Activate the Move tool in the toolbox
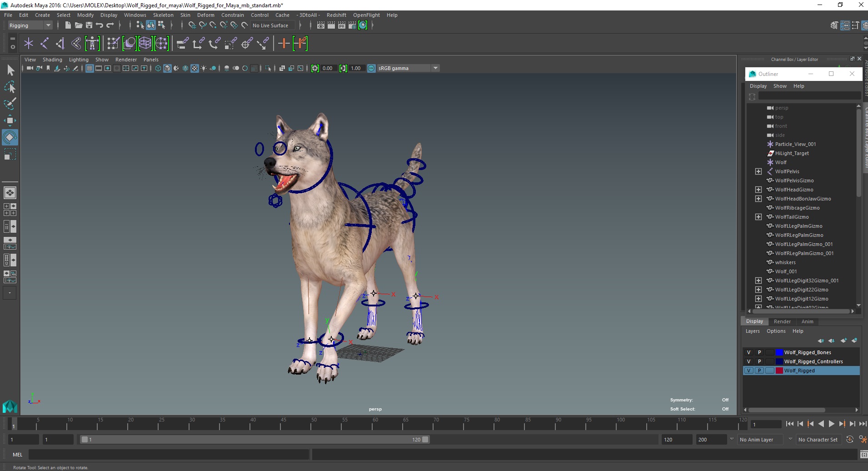The width and height of the screenshot is (868, 471). click(10, 120)
